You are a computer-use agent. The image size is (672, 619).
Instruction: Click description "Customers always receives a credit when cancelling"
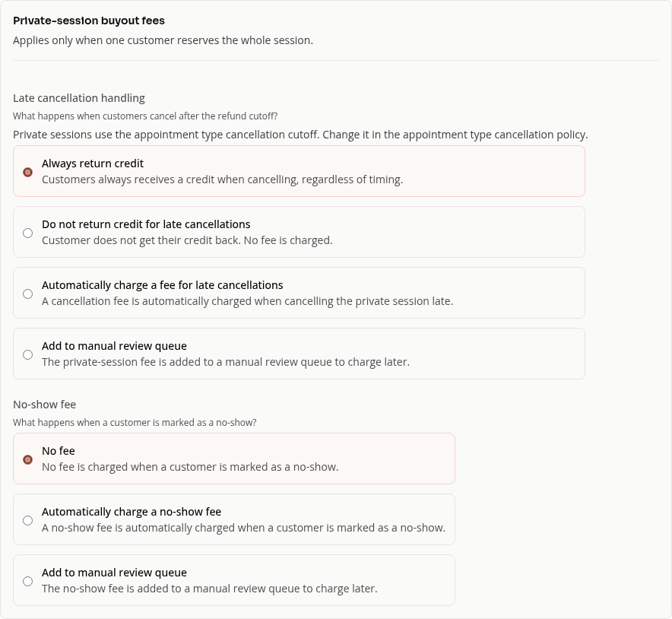click(223, 179)
